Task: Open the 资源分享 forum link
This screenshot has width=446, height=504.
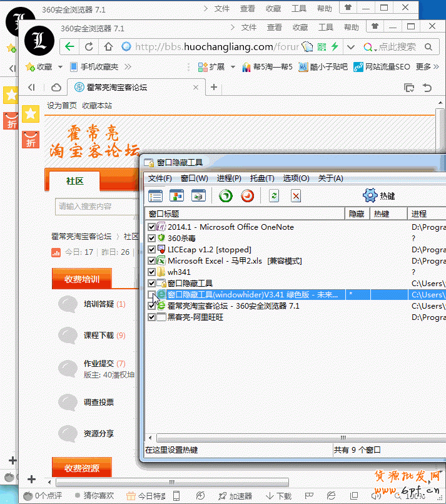Action: [x=99, y=434]
